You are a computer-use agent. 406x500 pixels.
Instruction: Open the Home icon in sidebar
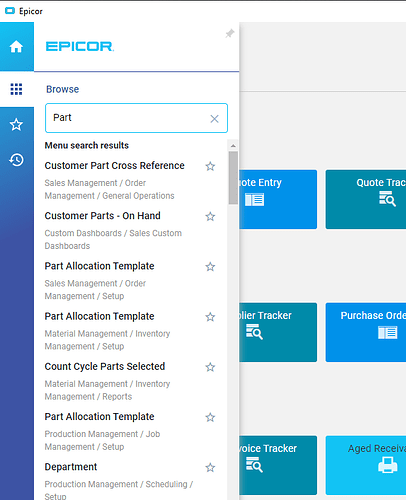coord(16,46)
